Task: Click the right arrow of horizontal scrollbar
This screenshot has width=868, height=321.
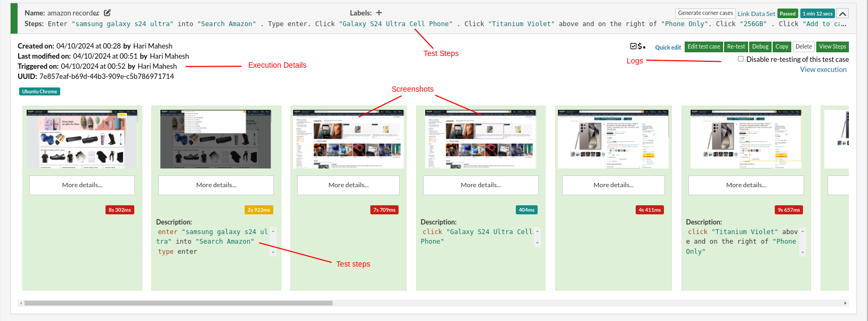Action: tap(845, 303)
